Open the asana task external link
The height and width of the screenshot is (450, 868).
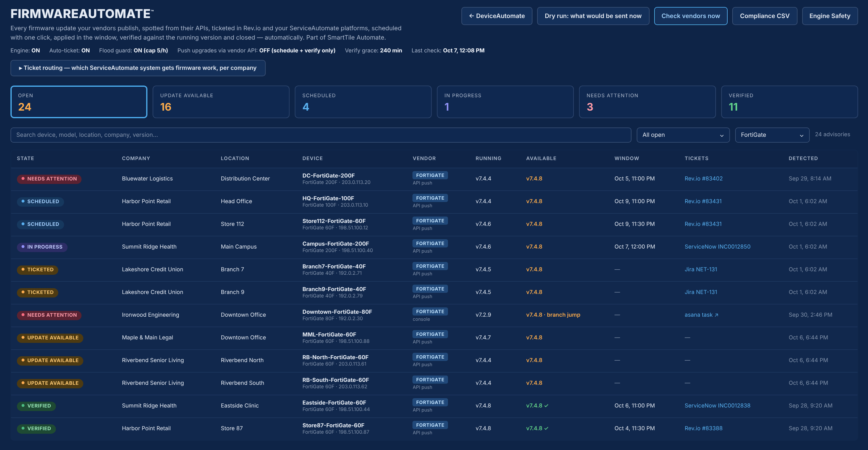click(701, 315)
